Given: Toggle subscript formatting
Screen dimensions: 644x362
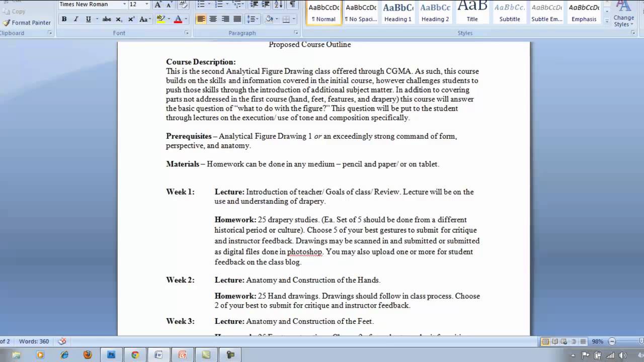Looking at the screenshot, I should 119,19.
